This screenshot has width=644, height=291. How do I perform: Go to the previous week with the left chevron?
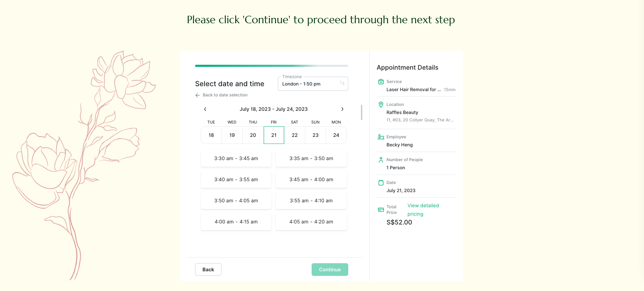[x=205, y=109]
